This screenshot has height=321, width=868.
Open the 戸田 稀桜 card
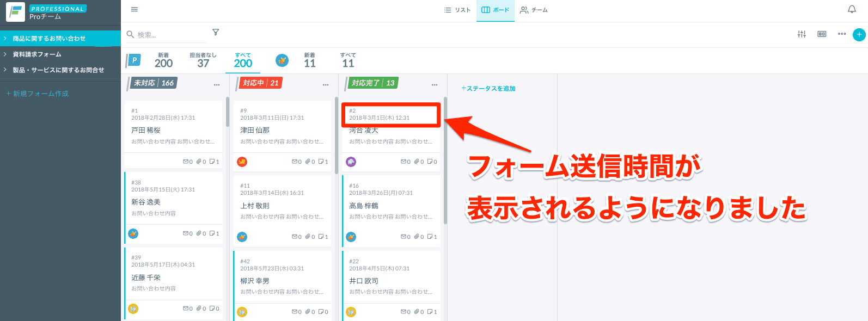174,134
